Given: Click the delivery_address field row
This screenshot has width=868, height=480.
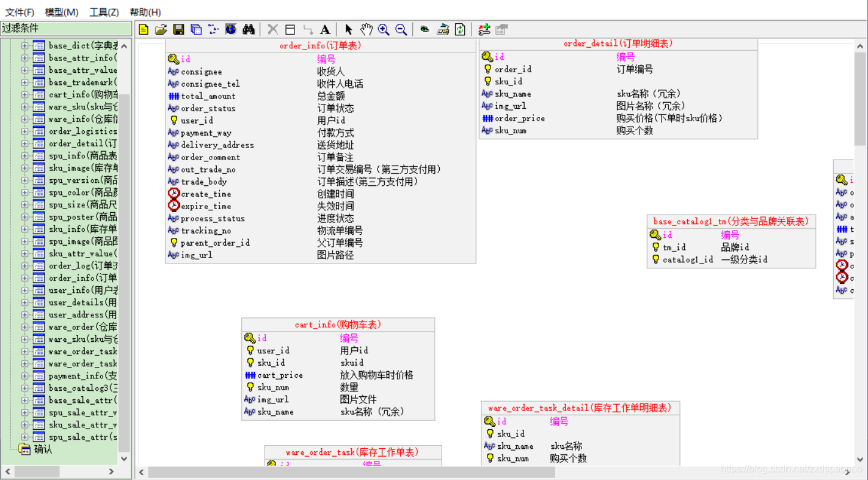Looking at the screenshot, I should point(320,145).
